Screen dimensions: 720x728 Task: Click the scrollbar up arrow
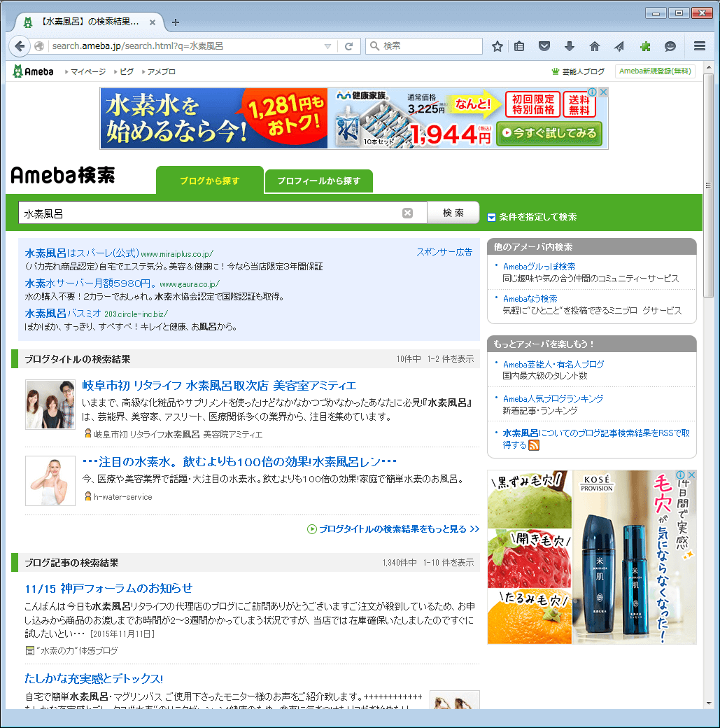pos(708,67)
